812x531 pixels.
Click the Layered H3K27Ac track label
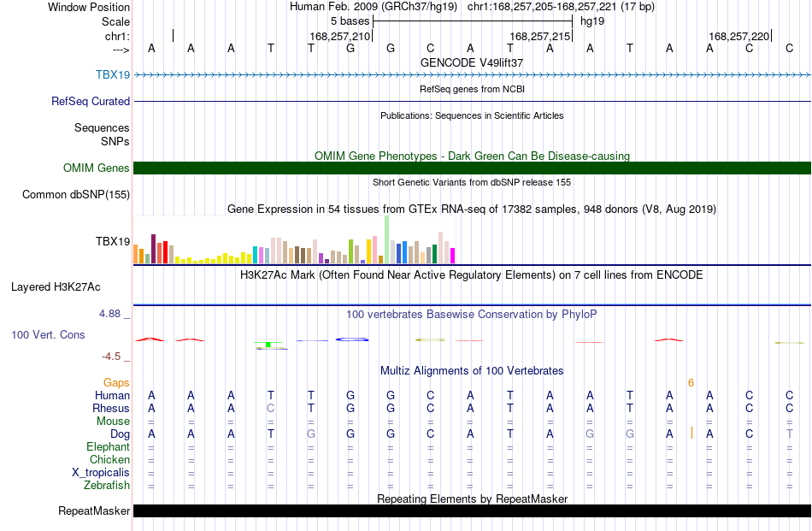56,287
